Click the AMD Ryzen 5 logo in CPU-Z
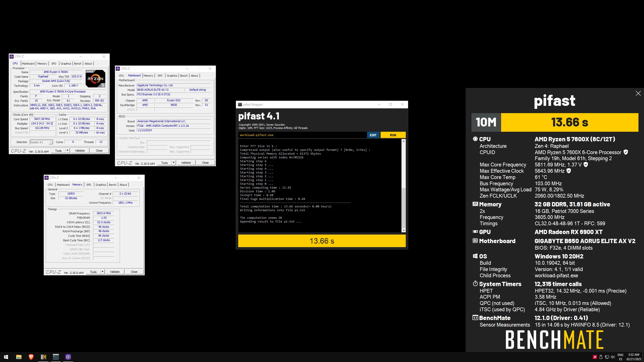 pyautogui.click(x=95, y=78)
